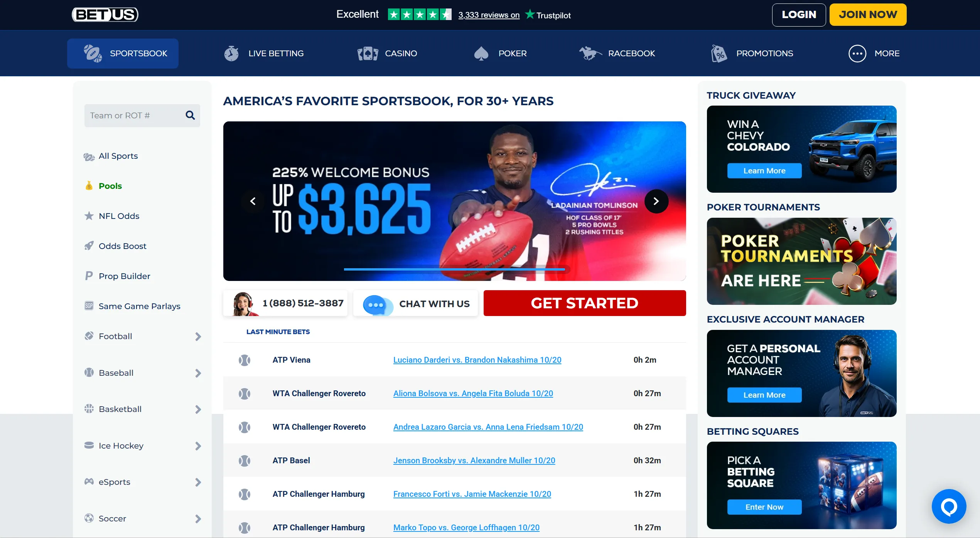Click the BetUS logo
Viewport: 980px width, 538px height.
tap(105, 15)
